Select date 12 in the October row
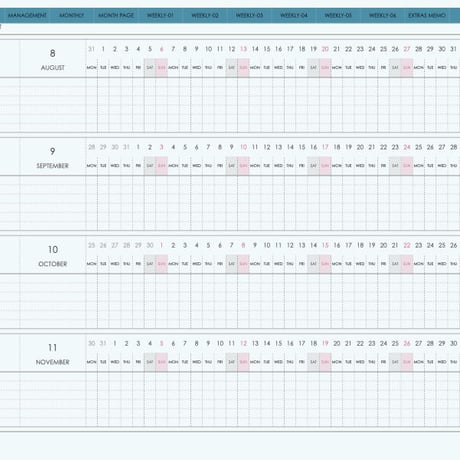 (290, 246)
